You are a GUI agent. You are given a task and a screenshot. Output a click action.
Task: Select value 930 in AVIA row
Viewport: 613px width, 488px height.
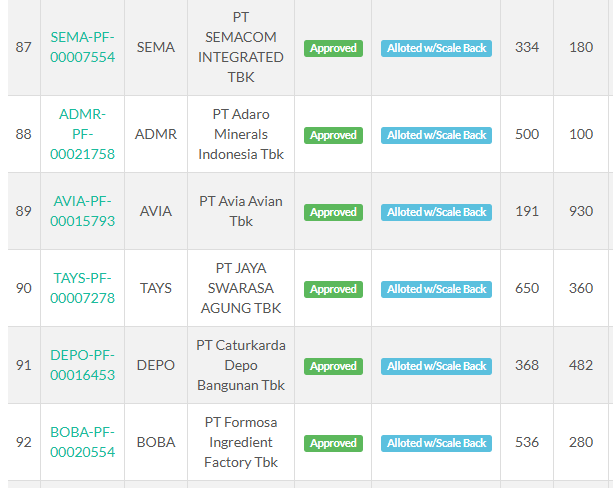(x=581, y=211)
